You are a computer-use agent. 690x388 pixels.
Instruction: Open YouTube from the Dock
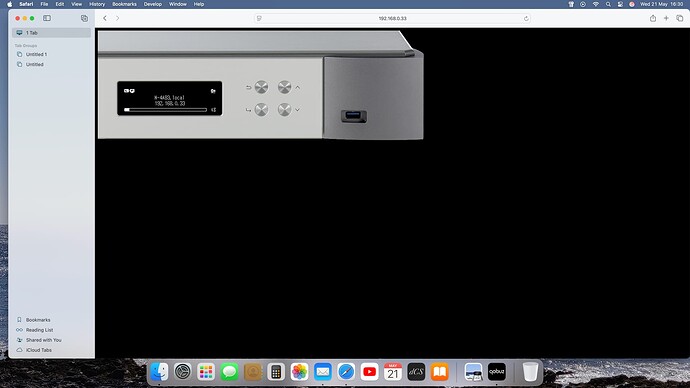pyautogui.click(x=370, y=372)
